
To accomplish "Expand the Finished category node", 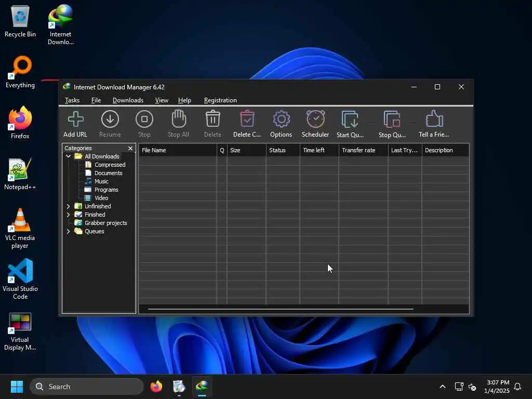I will pyautogui.click(x=68, y=215).
